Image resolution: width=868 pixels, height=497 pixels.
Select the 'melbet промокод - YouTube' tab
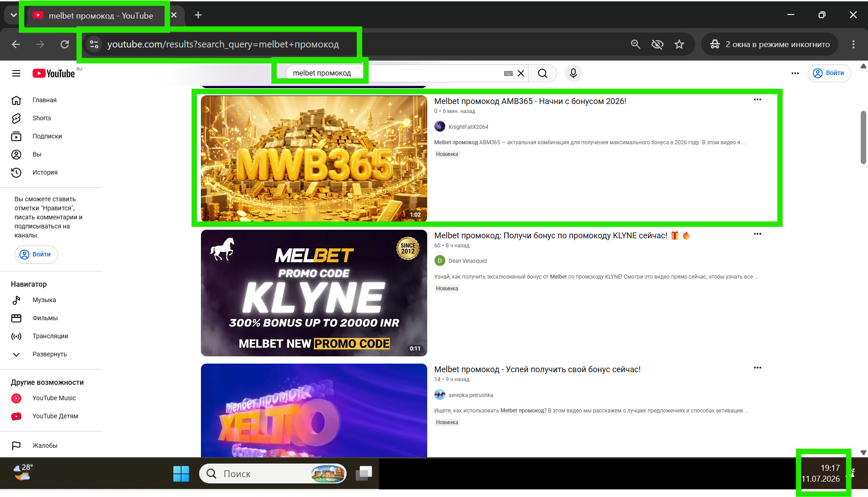pos(101,16)
